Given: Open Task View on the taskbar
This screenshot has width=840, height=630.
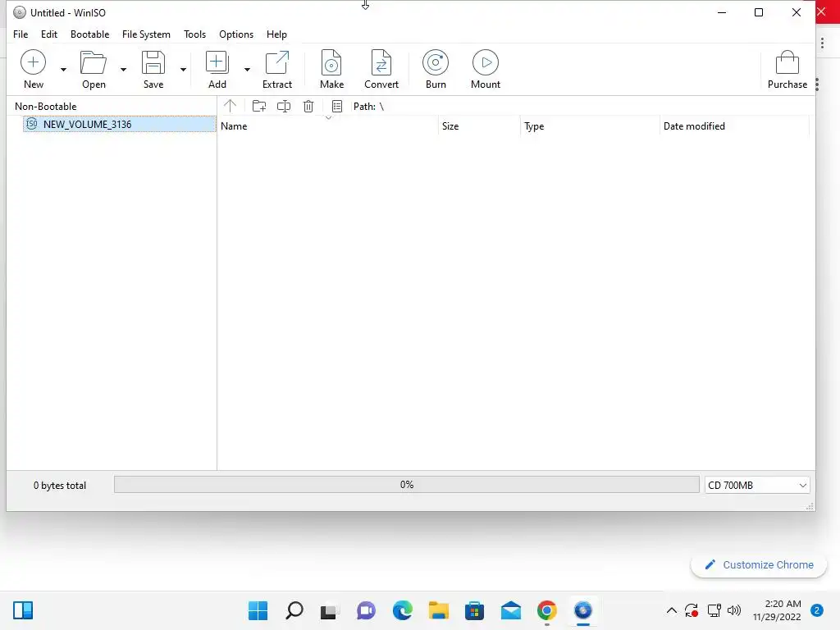Looking at the screenshot, I should click(x=330, y=610).
